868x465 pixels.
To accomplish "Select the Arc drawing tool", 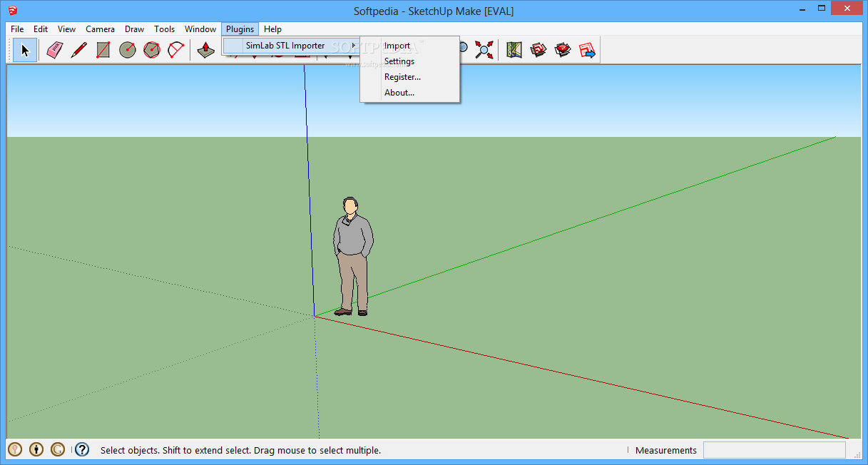I will (176, 50).
